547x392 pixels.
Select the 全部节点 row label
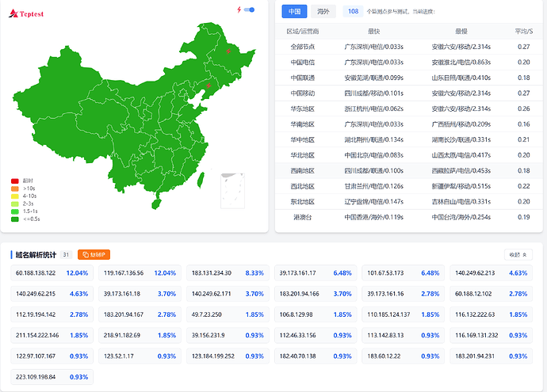click(x=303, y=47)
